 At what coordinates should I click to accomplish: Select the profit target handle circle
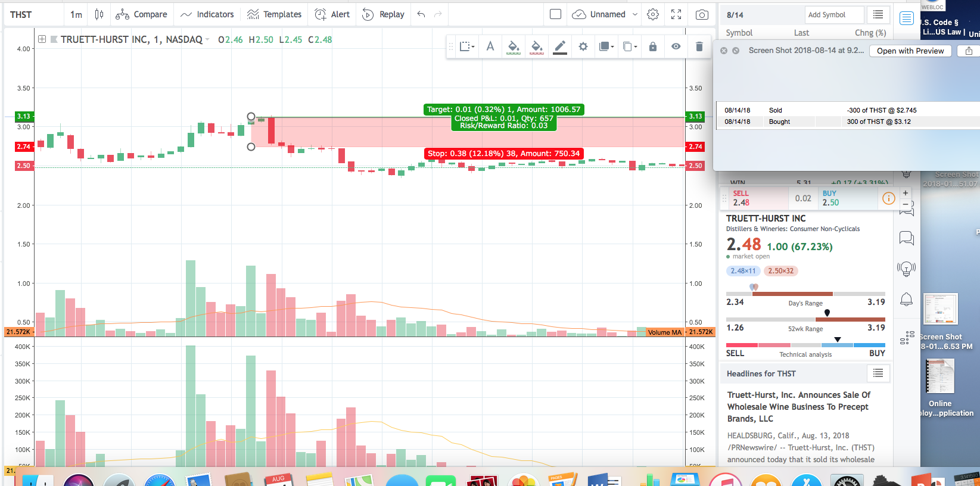251,117
